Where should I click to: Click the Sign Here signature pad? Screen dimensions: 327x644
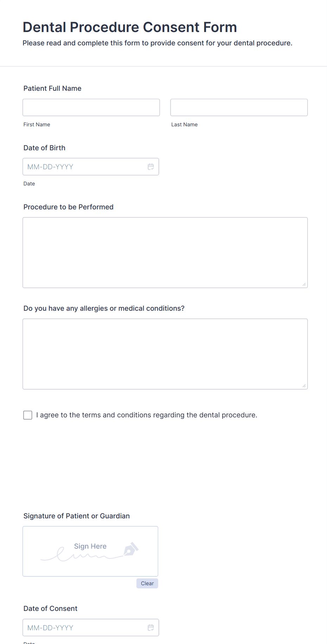coord(90,551)
